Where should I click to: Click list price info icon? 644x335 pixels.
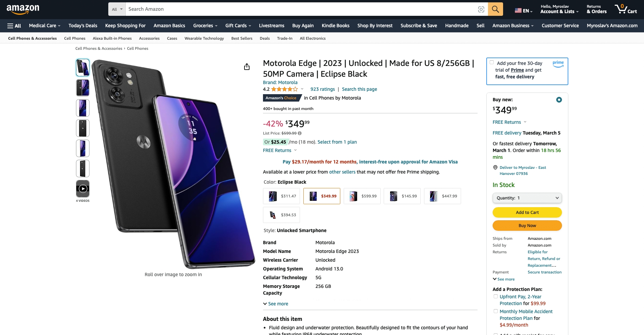click(x=300, y=133)
